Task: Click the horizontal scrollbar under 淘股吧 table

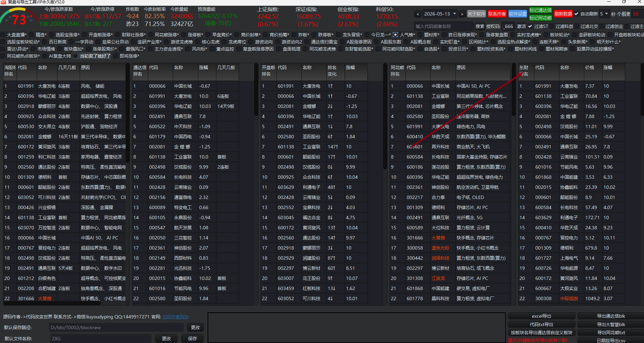Action: click(x=52, y=303)
